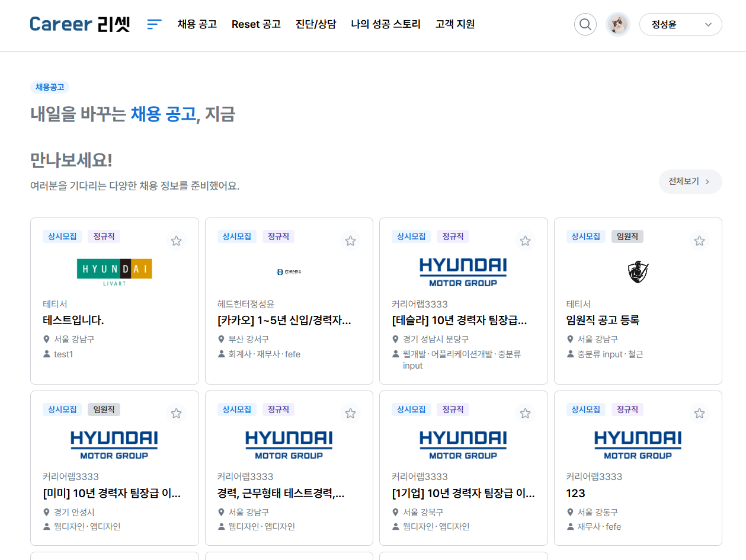Image resolution: width=746 pixels, height=560 pixels.
Task: Favorite the 123 job card star
Action: pos(699,414)
